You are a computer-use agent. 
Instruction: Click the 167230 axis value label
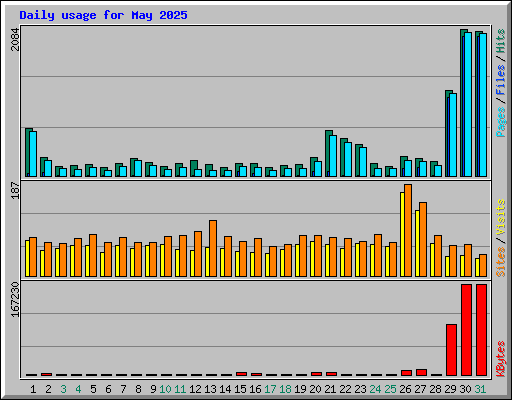15,299
